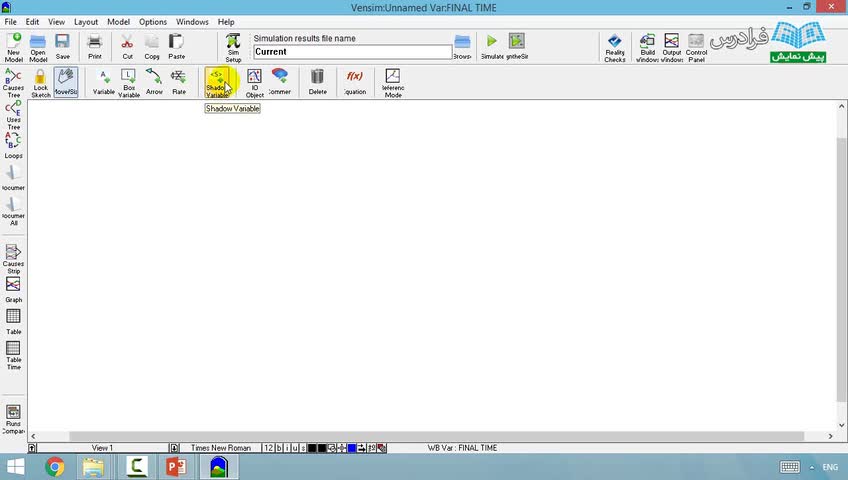Viewport: 848px width, 480px height.
Task: Open the Times New Roman font selector
Action: [221, 448]
